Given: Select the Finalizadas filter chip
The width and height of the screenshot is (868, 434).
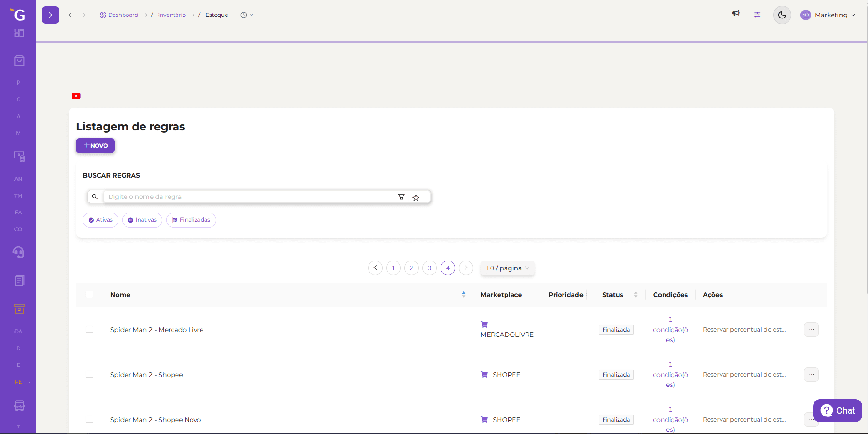Looking at the screenshot, I should click(x=191, y=219).
